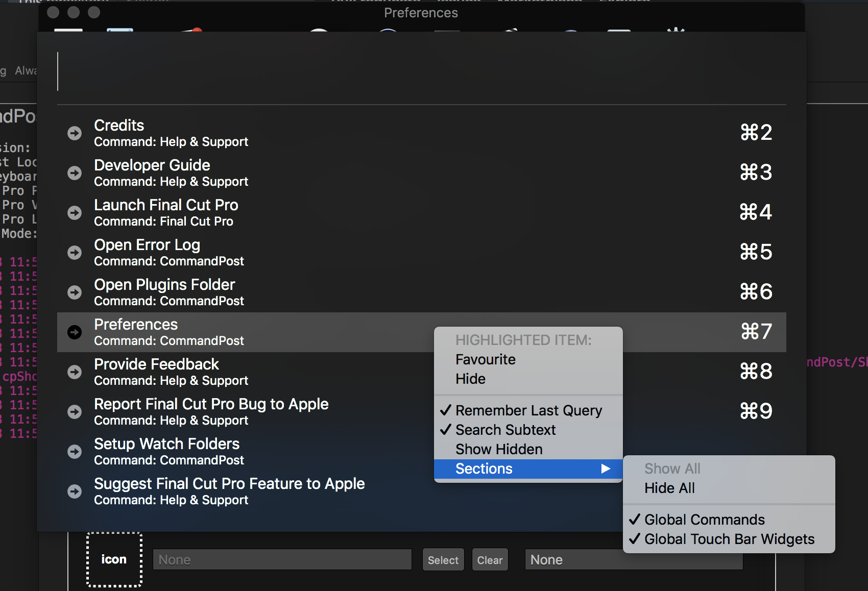This screenshot has width=868, height=591.
Task: Select Report Final Cut Pro Bug to Apple
Action: 421,412
